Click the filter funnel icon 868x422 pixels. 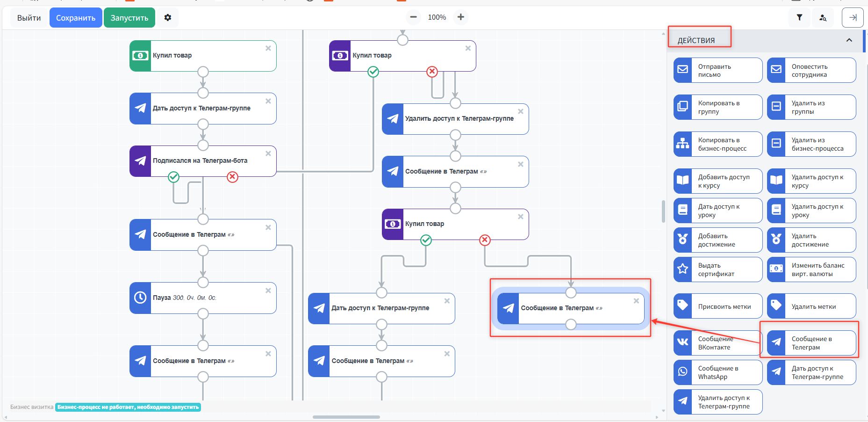[x=799, y=18]
